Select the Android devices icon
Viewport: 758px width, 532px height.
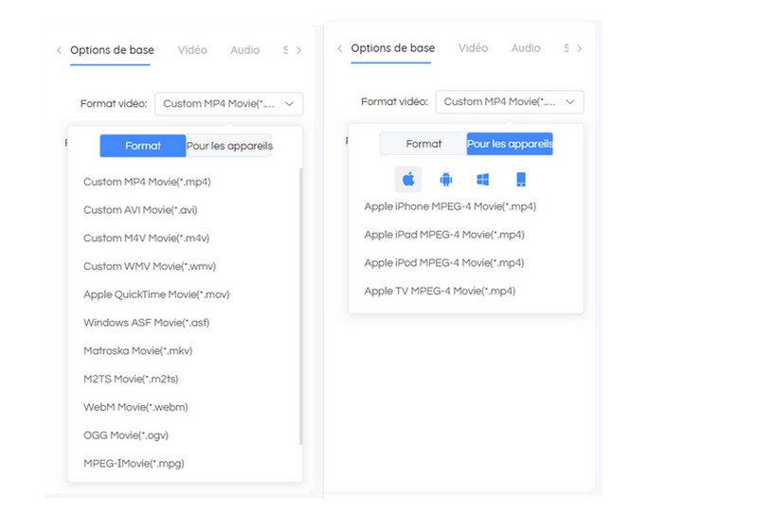coord(445,179)
